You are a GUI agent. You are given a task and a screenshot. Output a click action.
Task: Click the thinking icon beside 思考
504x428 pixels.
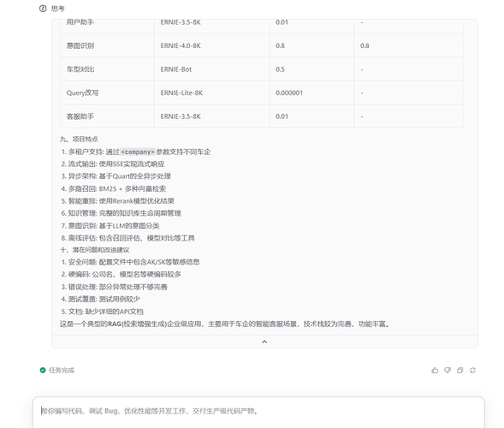43,9
